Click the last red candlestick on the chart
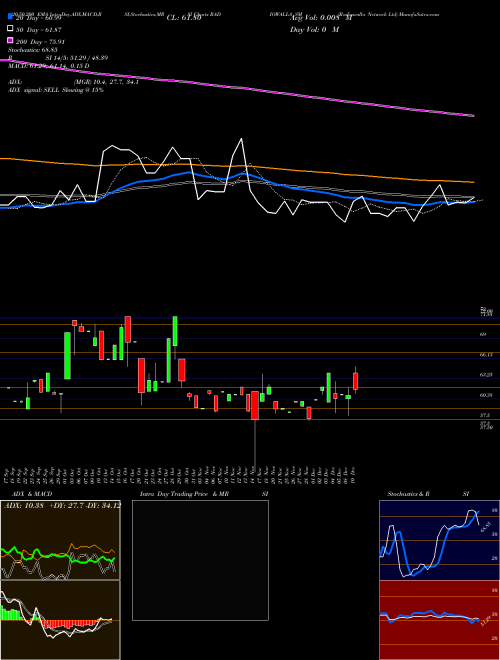 coord(355,381)
